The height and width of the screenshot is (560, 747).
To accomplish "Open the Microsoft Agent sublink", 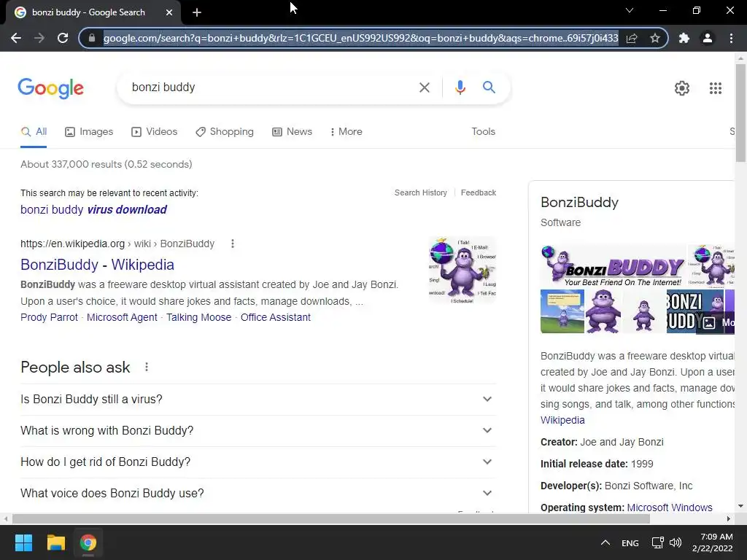I will (122, 317).
